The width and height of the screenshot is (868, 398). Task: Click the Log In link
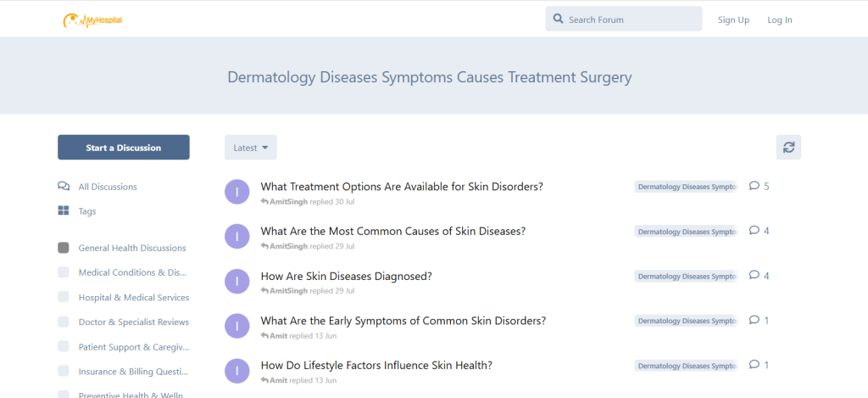tap(779, 20)
